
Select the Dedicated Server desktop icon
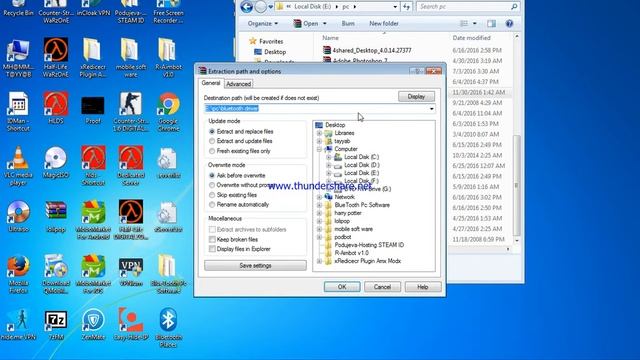131,165
